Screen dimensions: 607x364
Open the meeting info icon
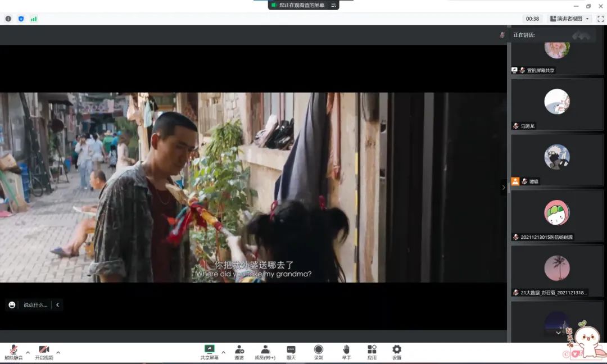point(8,19)
